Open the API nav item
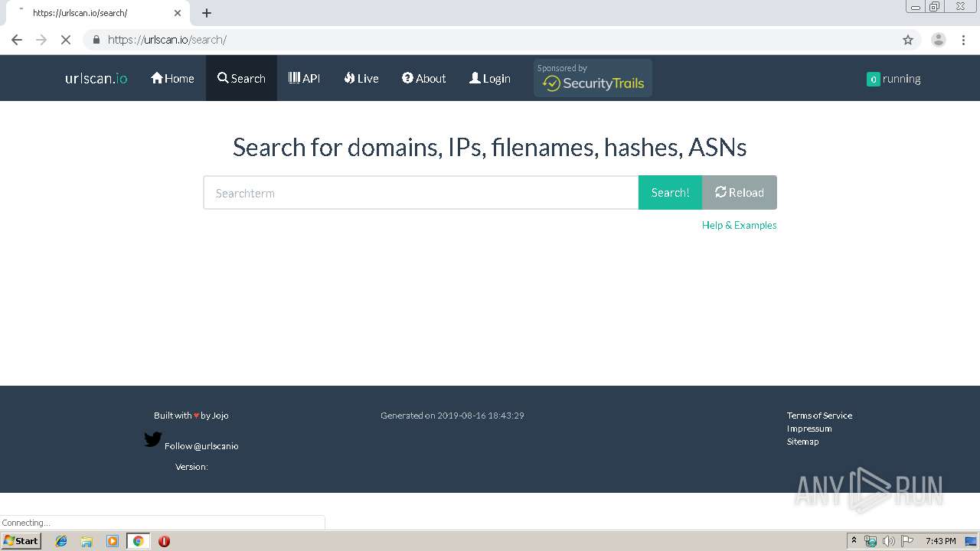 pos(304,78)
